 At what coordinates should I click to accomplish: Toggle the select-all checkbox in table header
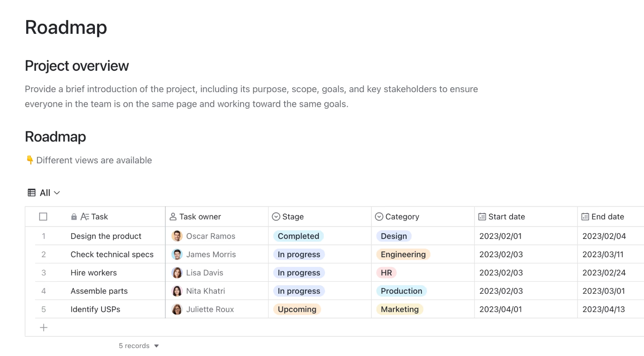[43, 217]
